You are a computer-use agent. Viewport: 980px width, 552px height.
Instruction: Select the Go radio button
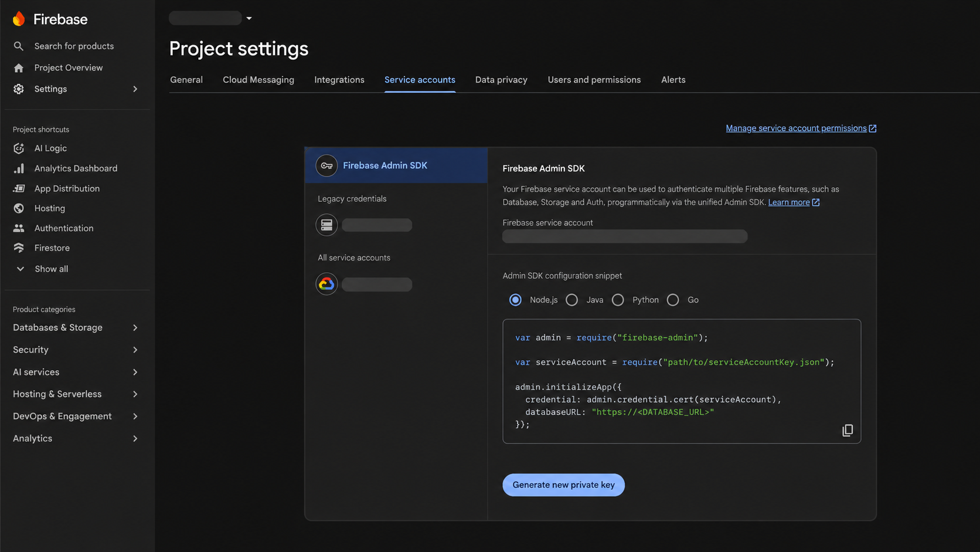[x=673, y=300]
